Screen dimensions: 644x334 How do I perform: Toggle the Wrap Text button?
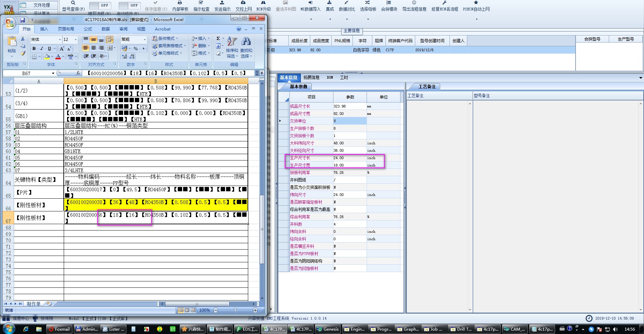tap(109, 40)
